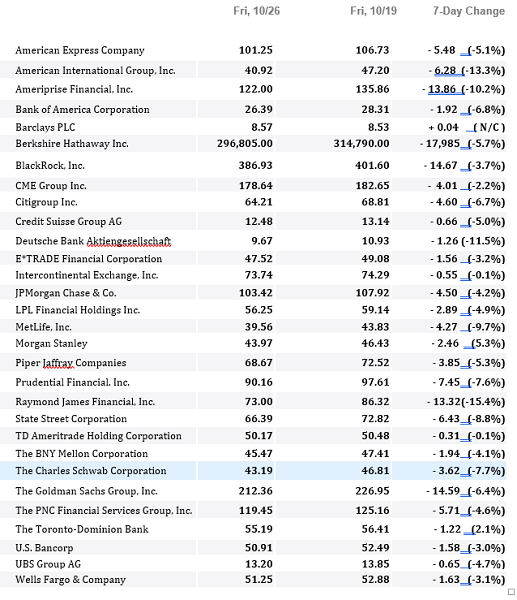This screenshot has height=600, width=517.
Task: Click the value 13.85 for UBS Group
Action: click(375, 564)
